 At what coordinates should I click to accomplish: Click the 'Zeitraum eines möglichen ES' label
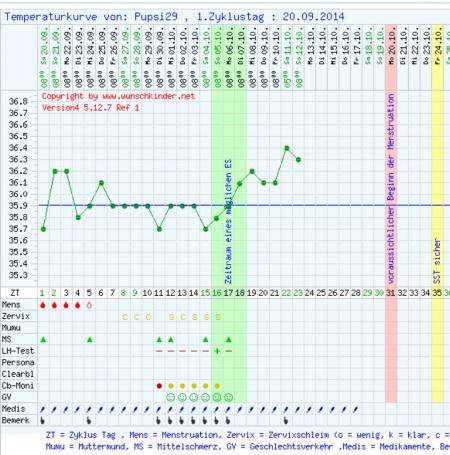tap(228, 222)
